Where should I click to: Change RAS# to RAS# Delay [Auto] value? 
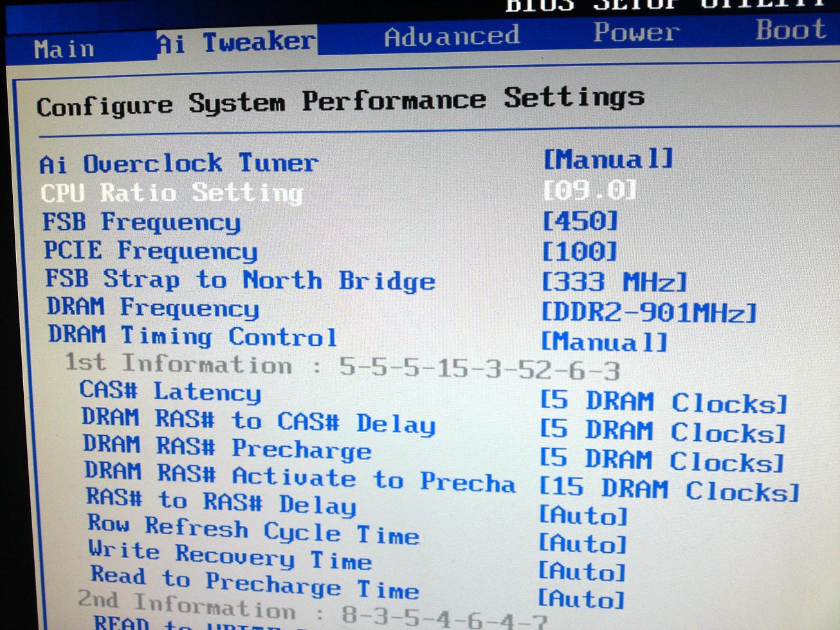583,516
